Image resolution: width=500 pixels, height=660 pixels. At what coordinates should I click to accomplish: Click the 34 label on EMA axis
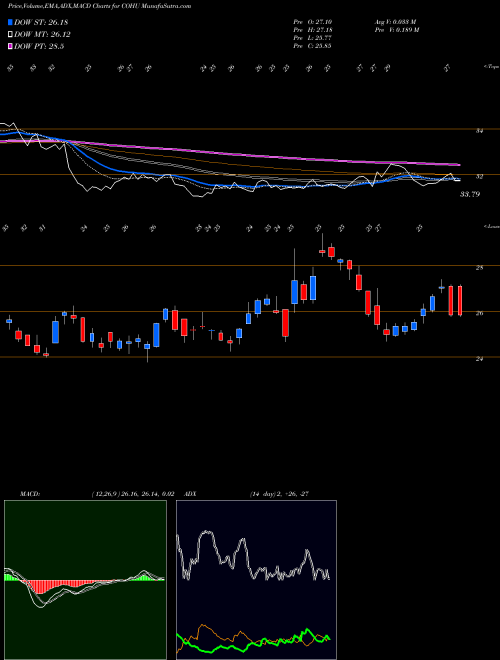point(479,131)
